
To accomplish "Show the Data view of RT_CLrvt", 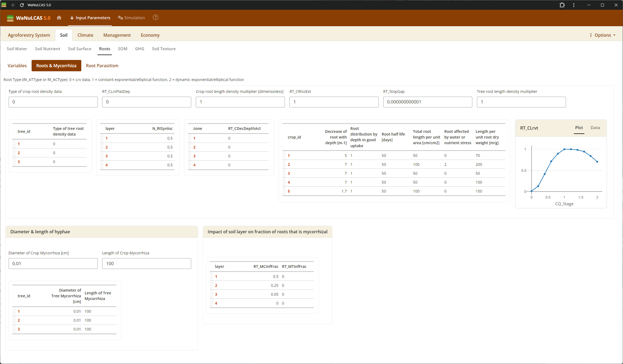I will [x=595, y=128].
